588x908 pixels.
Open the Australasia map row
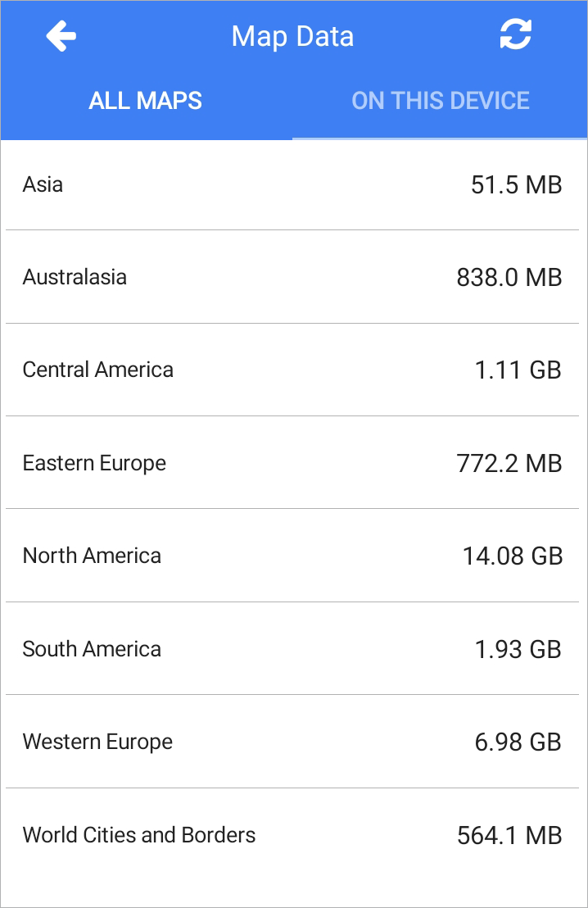tap(292, 277)
